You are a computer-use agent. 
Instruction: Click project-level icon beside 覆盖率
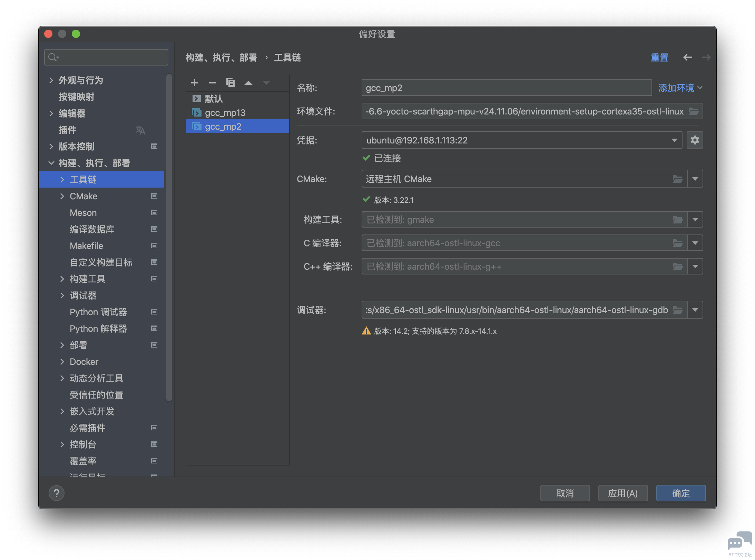coord(154,461)
